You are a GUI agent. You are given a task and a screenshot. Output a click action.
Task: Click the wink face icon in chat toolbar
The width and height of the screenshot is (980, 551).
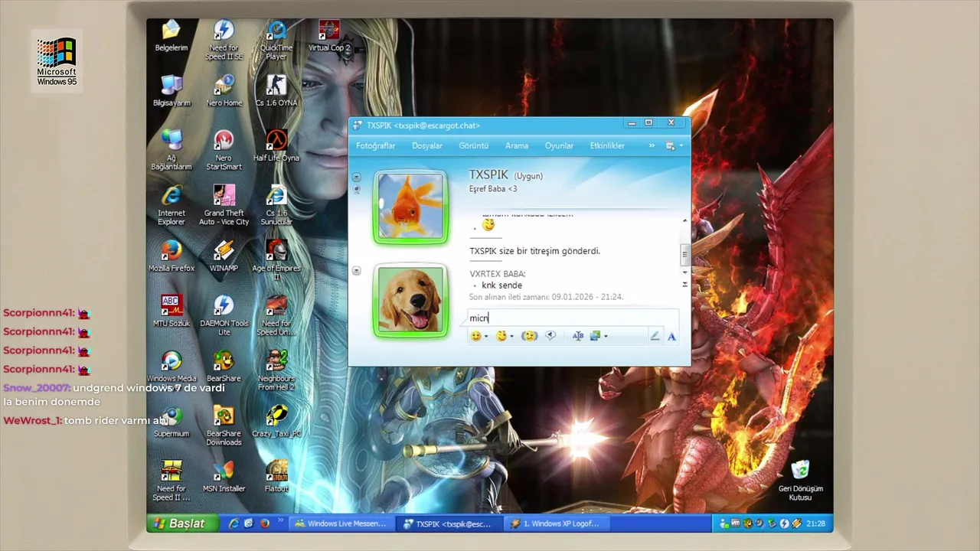[501, 336]
